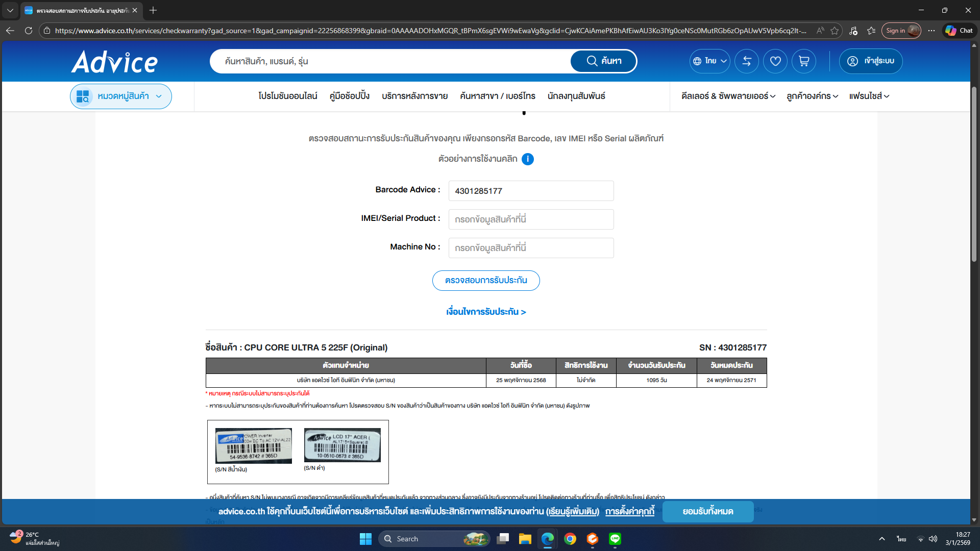
Task: Open the online promotions menu item
Action: pos(287,96)
